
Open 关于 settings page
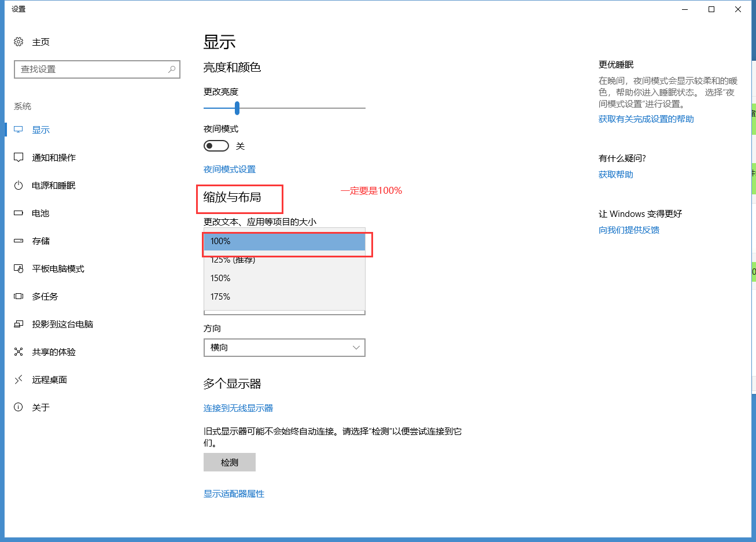point(40,408)
